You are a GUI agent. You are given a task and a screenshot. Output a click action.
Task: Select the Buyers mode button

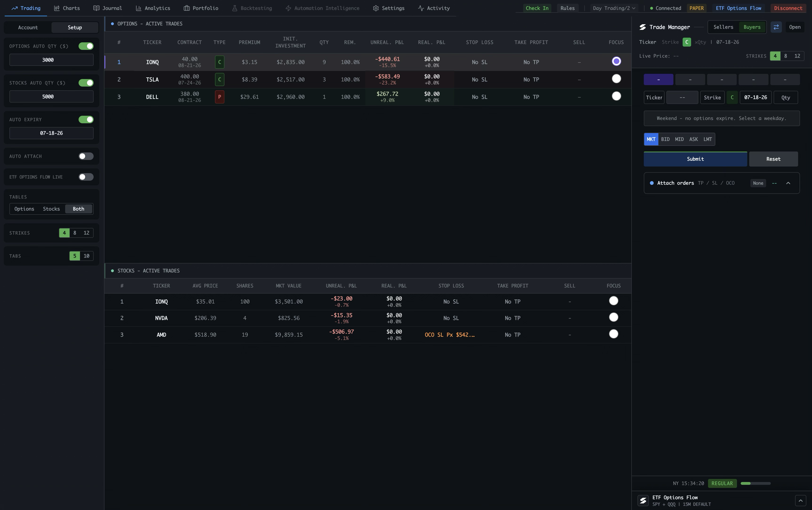(752, 27)
